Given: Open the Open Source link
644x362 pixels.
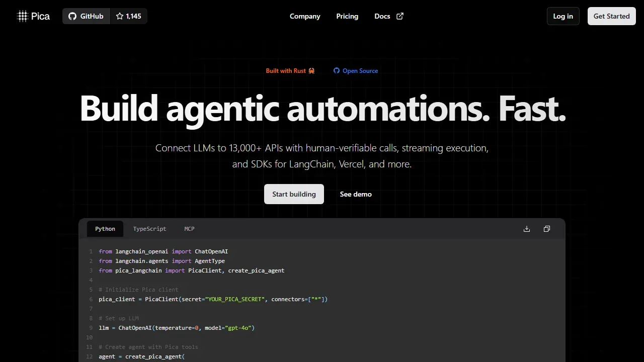Looking at the screenshot, I should point(356,71).
